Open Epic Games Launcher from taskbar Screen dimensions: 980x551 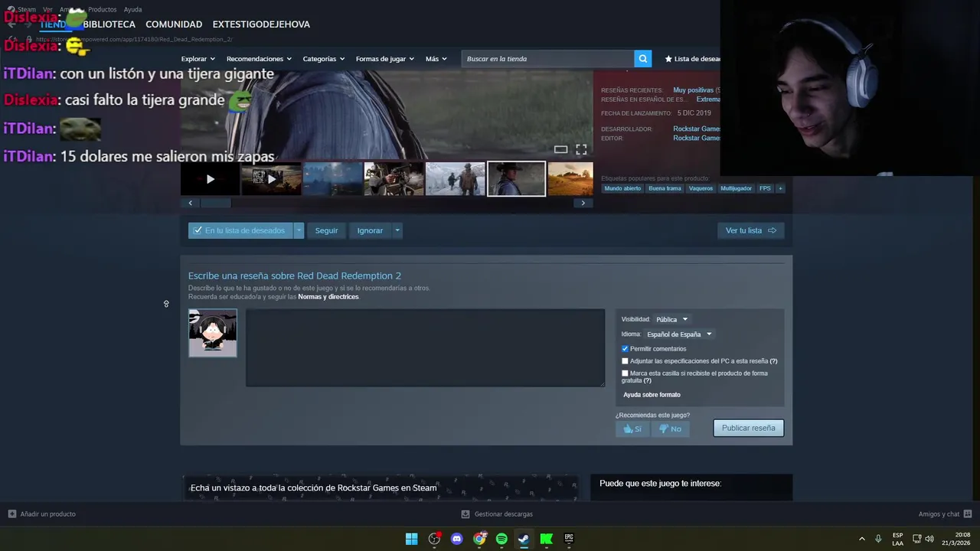569,539
